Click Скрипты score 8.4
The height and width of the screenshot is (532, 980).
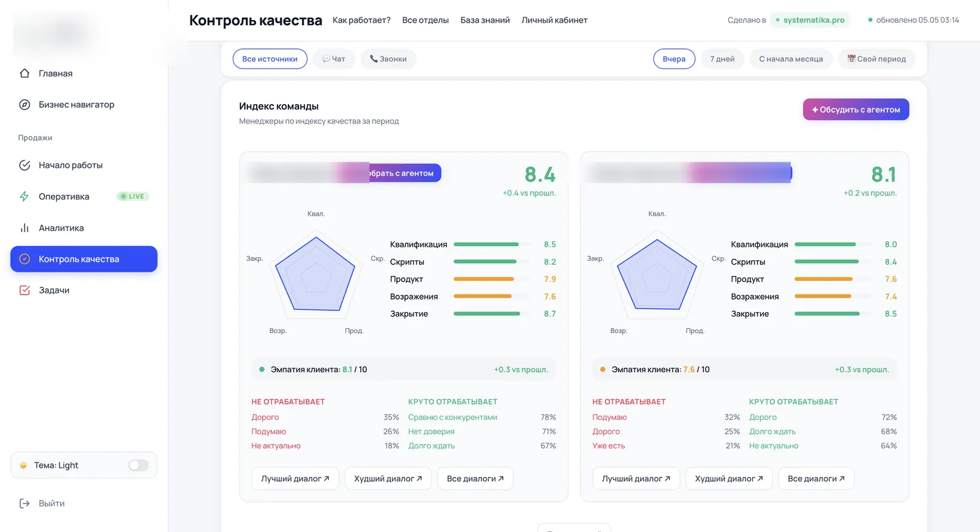pyautogui.click(x=891, y=262)
